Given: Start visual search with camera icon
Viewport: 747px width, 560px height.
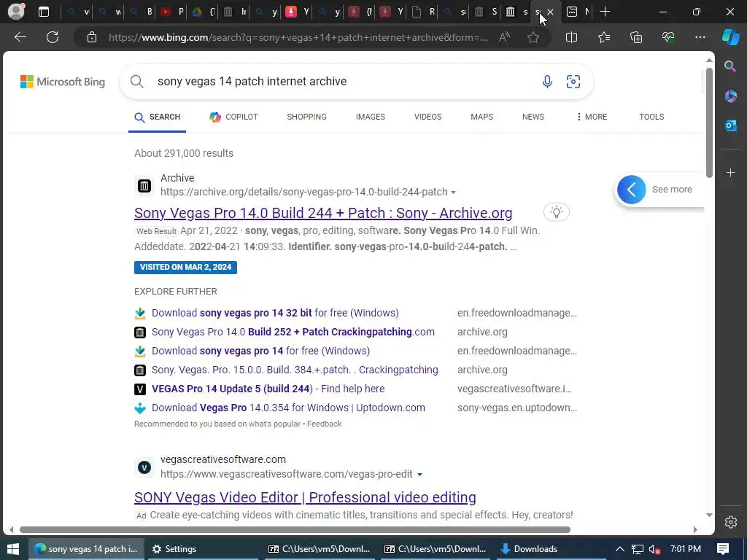Looking at the screenshot, I should [x=573, y=82].
